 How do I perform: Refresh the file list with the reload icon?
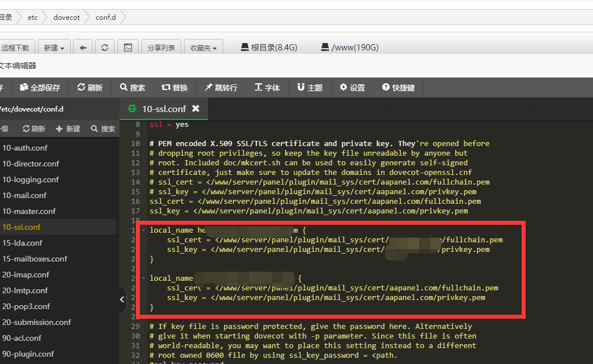pyautogui.click(x=105, y=48)
